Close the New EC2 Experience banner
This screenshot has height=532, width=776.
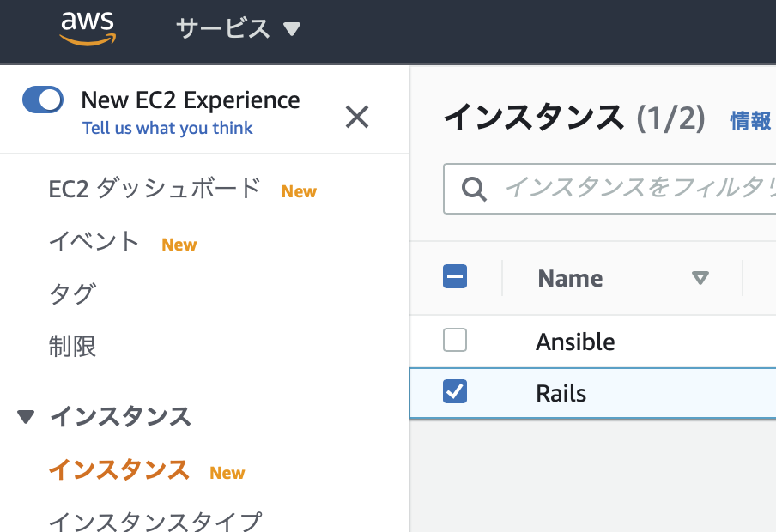[357, 117]
